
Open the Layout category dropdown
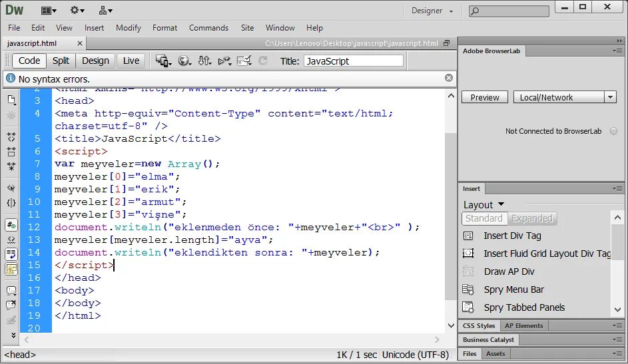coord(483,205)
